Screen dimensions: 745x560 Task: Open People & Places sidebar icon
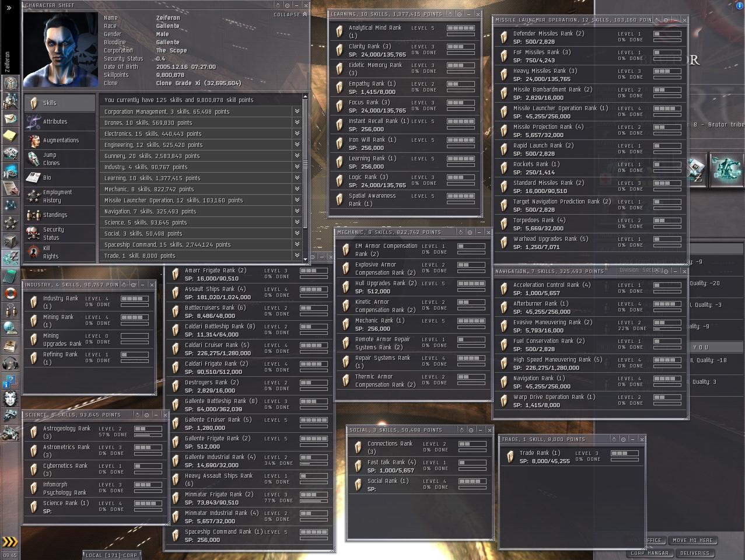pos(10,101)
